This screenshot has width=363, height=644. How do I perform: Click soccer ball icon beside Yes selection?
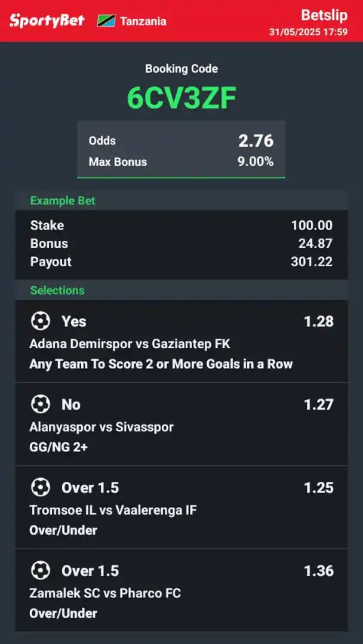point(41,321)
